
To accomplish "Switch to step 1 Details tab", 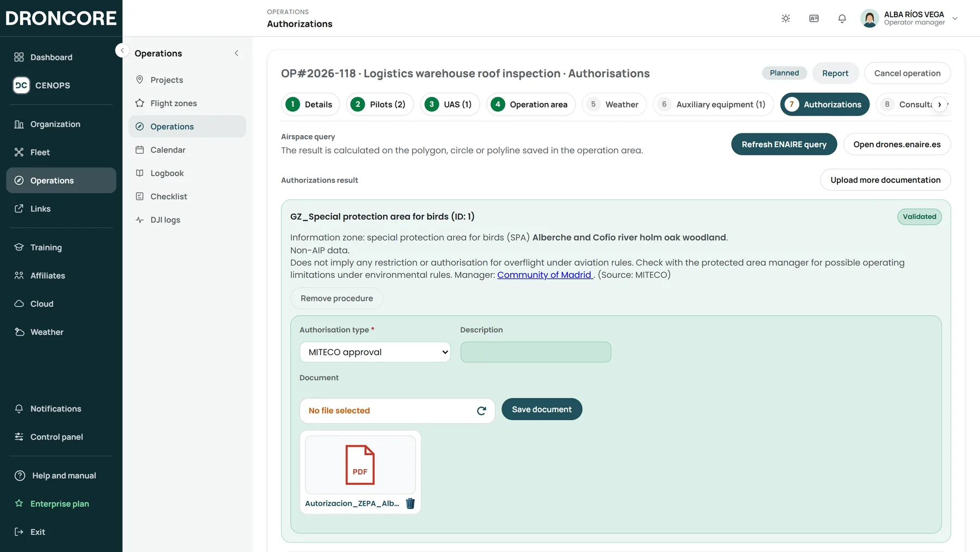I will [310, 105].
